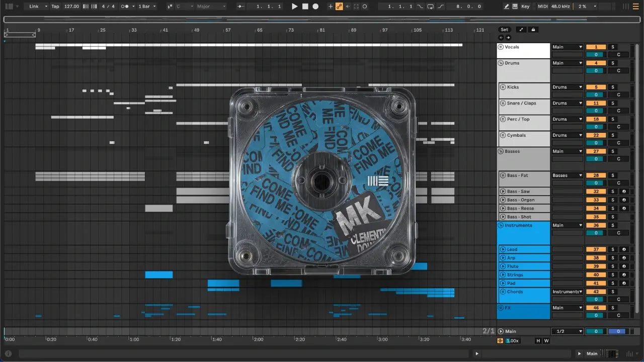Open the Chords track Instruments routing dropdown
Image resolution: width=644 pixels, height=362 pixels.
(x=567, y=292)
